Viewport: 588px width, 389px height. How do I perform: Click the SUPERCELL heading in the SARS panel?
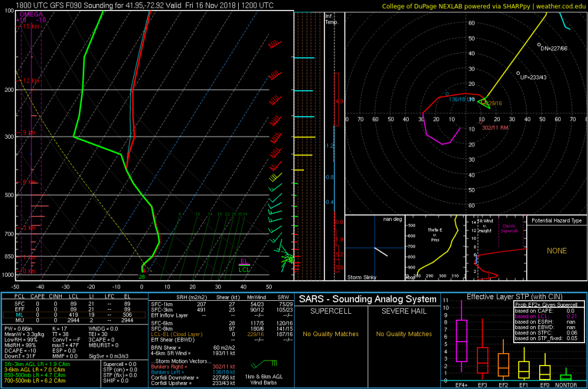click(x=330, y=311)
